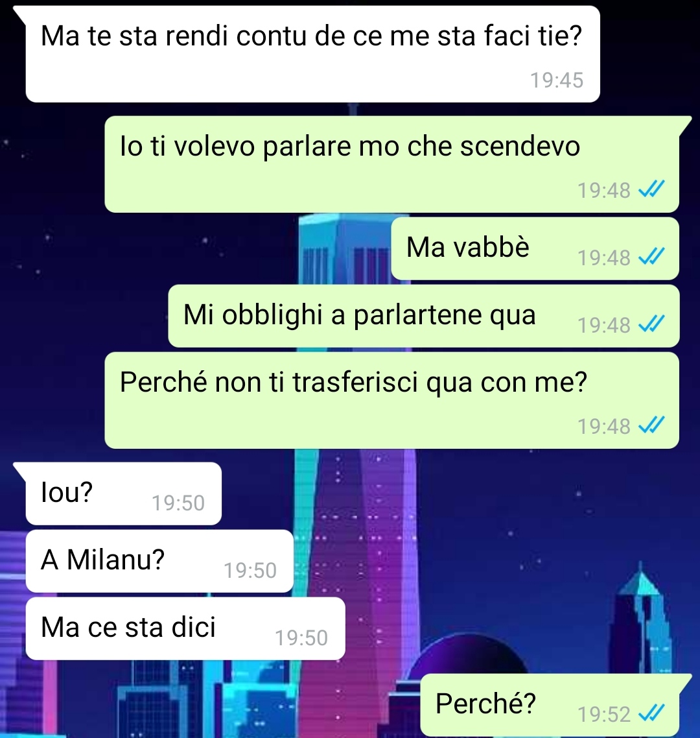Click read-receipt ticks on 'Io ti volevo parlare' message
This screenshot has width=700, height=738.
click(651, 189)
